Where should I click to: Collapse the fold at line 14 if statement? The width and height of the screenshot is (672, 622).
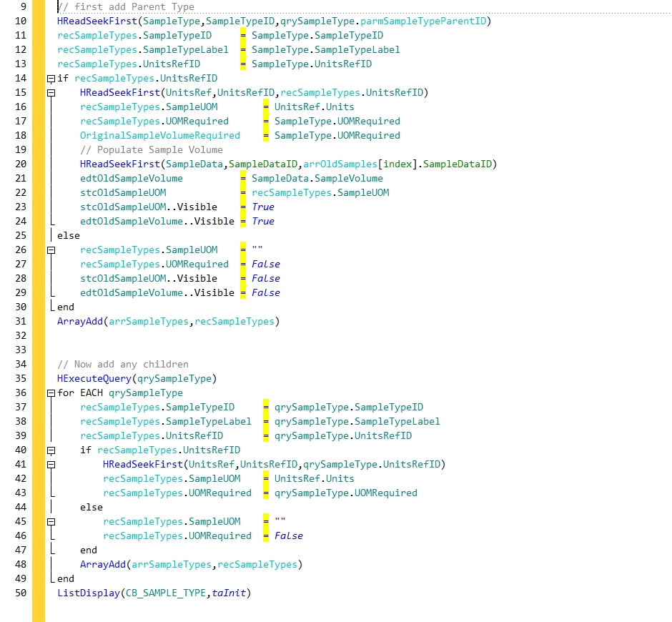51,79
